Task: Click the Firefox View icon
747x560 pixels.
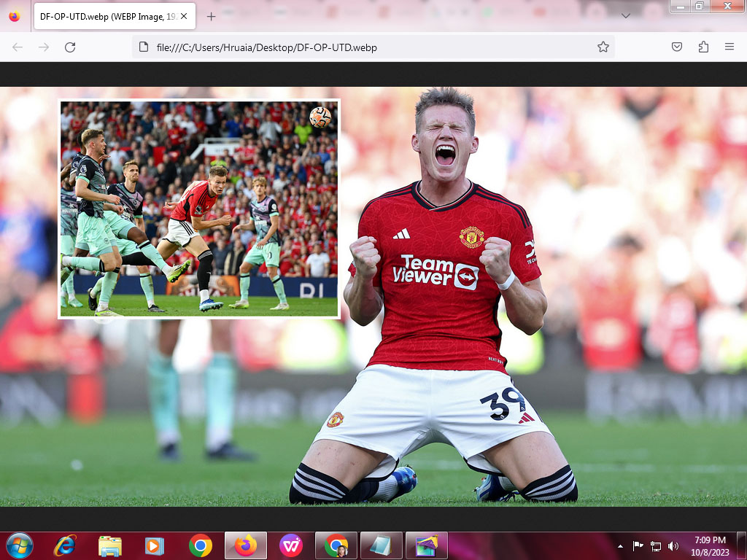Action: (x=15, y=16)
